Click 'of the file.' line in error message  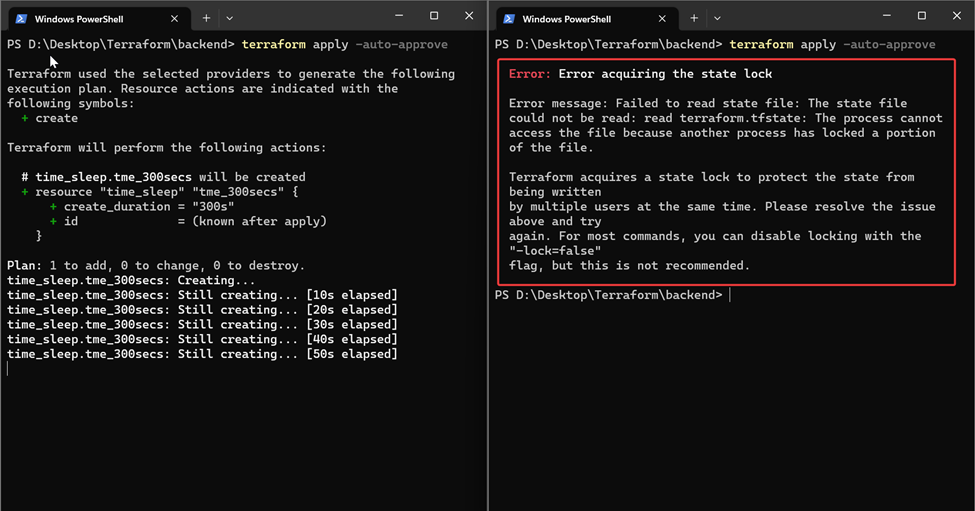(551, 147)
